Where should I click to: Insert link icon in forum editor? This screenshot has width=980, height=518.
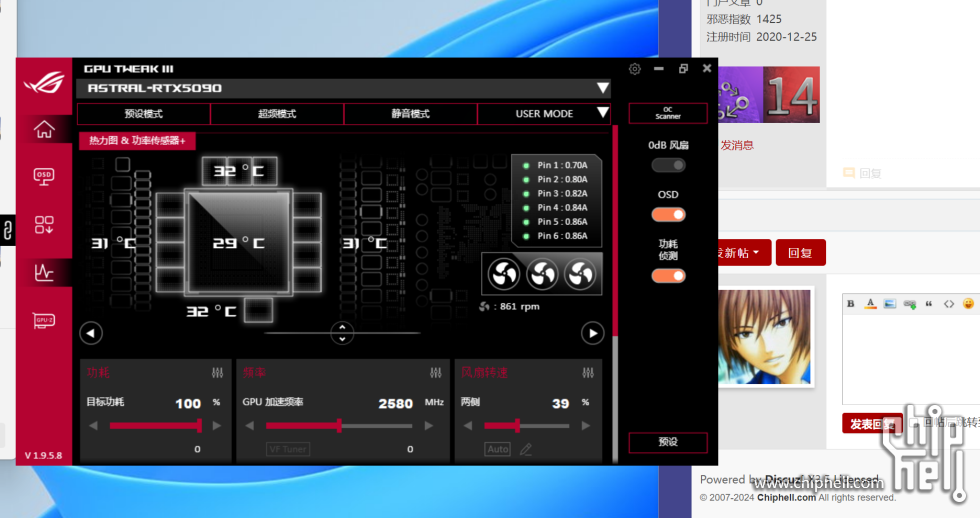[909, 304]
